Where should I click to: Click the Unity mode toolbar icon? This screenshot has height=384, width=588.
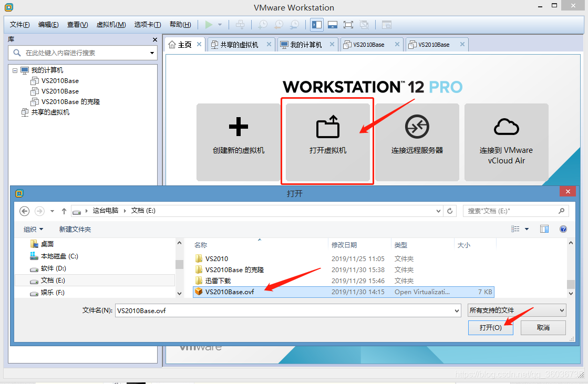[364, 25]
